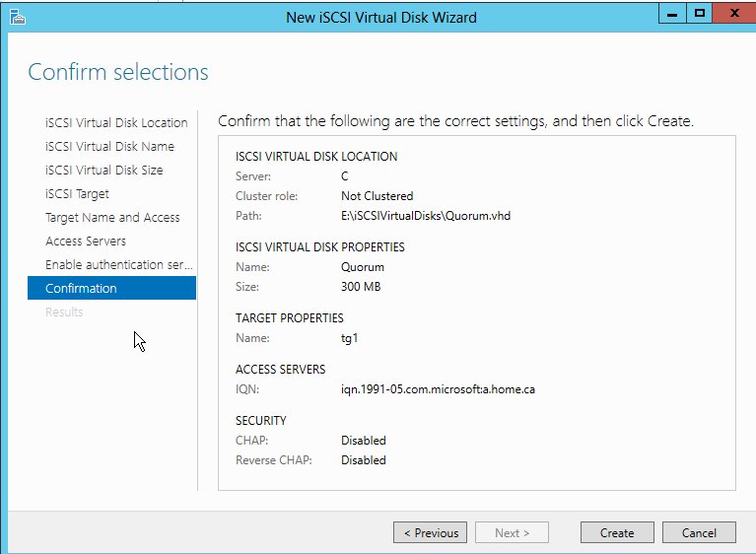Click the greyed-out Results step
The width and height of the screenshot is (756, 554).
[64, 312]
